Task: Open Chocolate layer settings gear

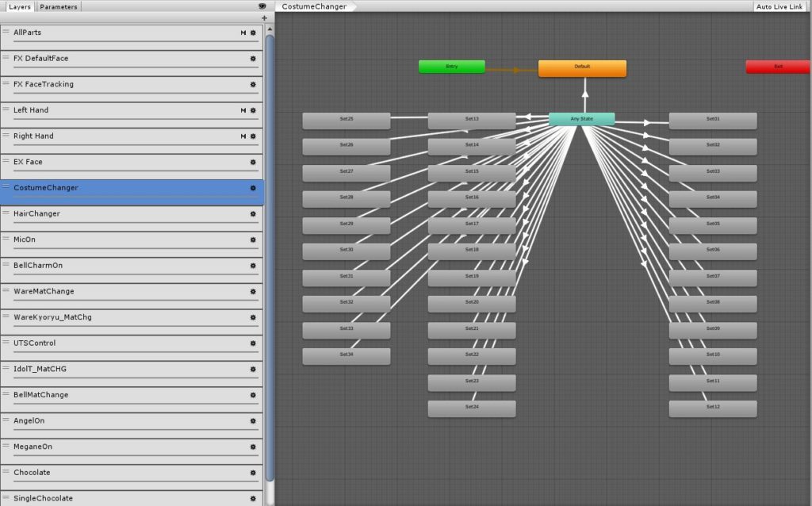Action: [x=253, y=473]
